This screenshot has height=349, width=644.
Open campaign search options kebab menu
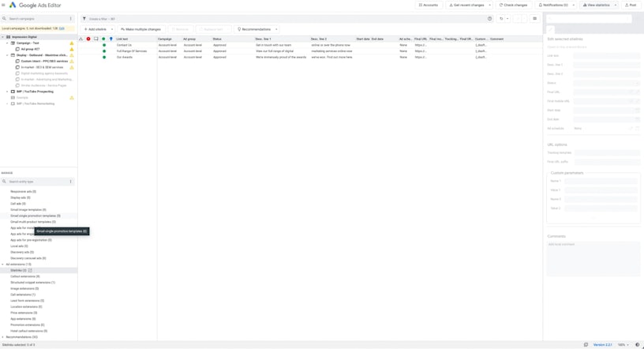[x=70, y=18]
